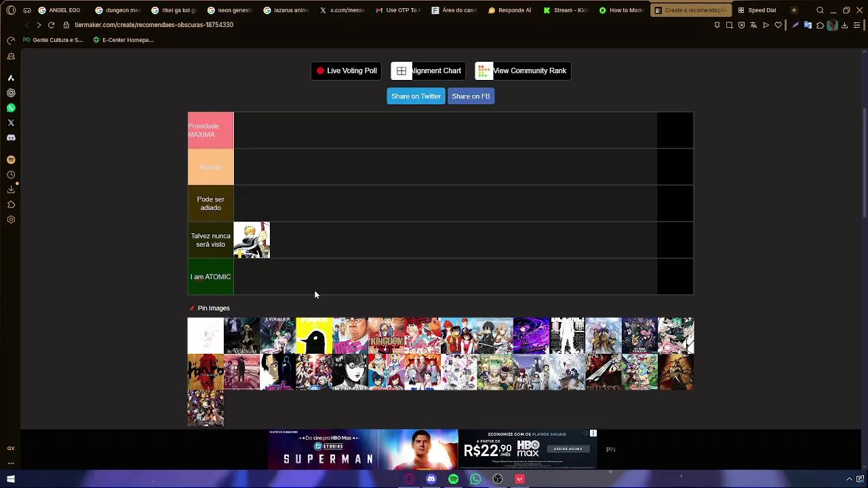Switch to the dungeon meshi tab
This screenshot has height=488, width=868.
[x=118, y=10]
